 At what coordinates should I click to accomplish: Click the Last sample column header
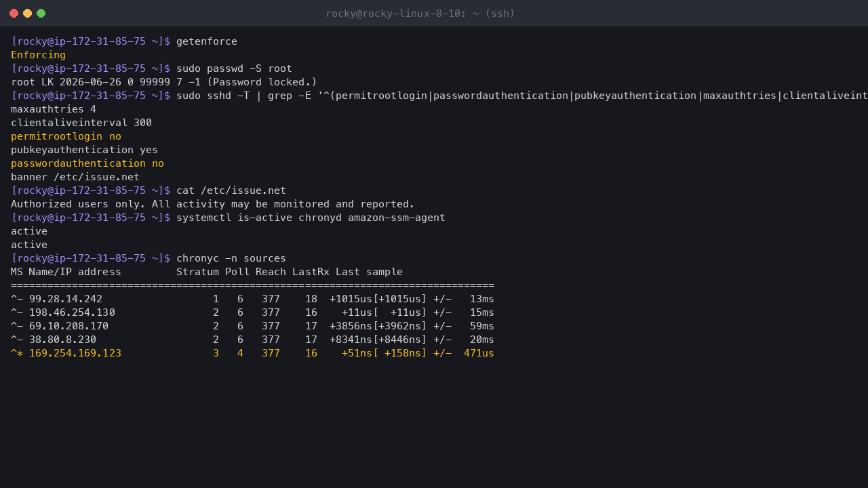click(x=369, y=272)
